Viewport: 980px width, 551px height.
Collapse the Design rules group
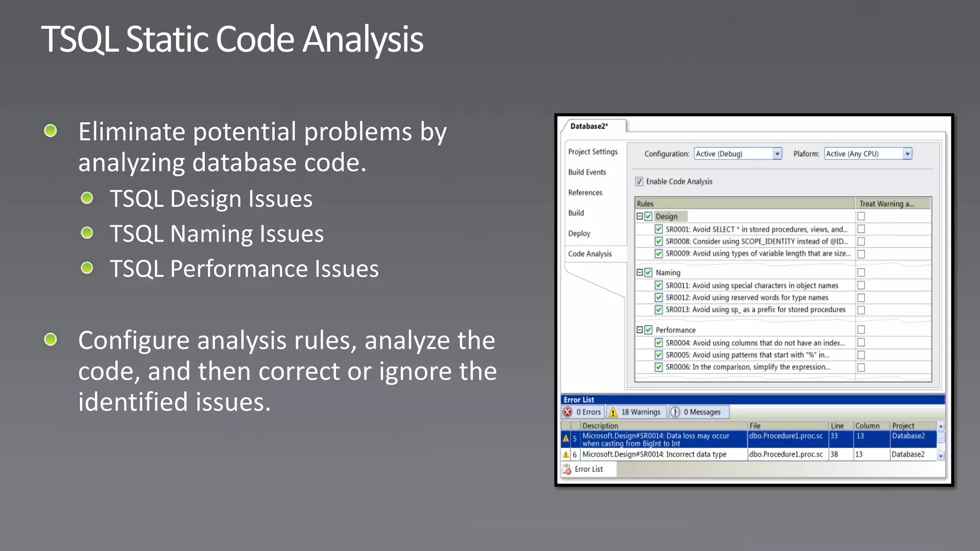click(639, 216)
